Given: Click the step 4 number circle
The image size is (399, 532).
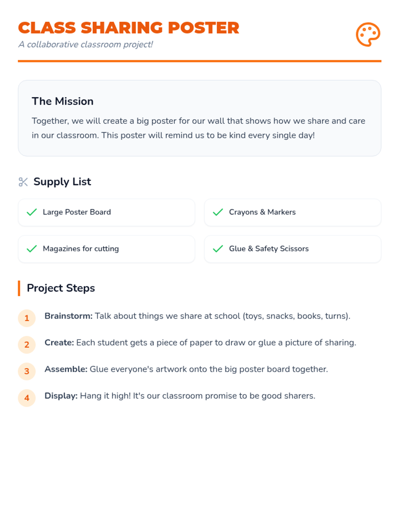Looking at the screenshot, I should [27, 398].
